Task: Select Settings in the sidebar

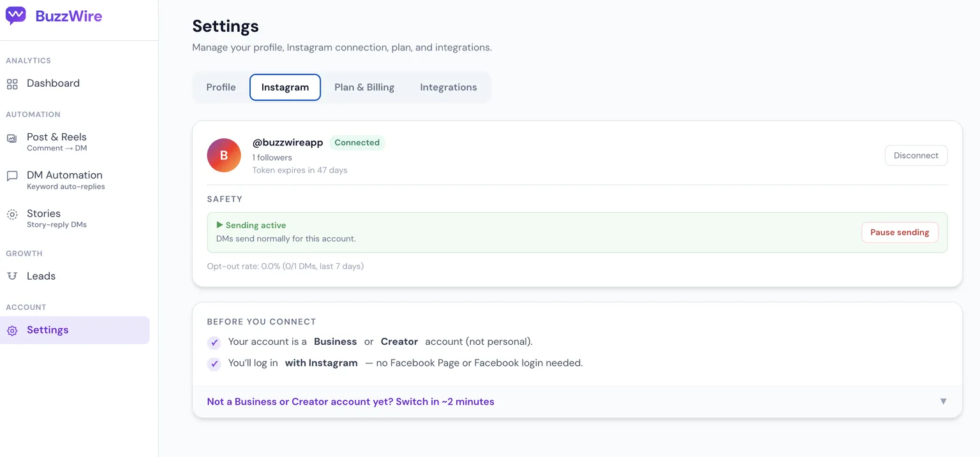Action: (75, 330)
